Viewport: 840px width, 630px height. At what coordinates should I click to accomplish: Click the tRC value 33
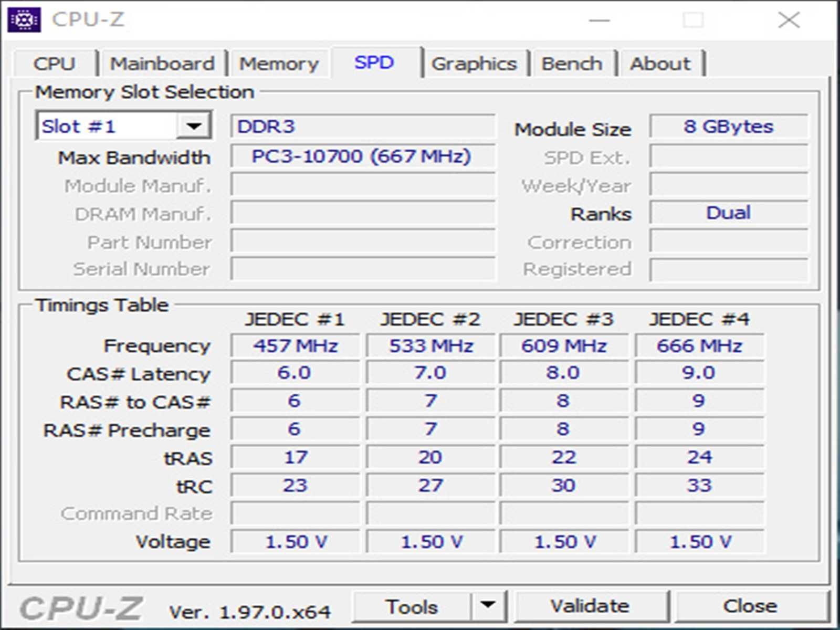(699, 485)
